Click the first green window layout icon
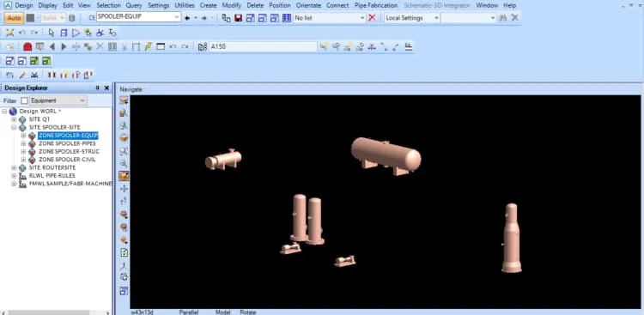Image resolution: width=644 pixels, height=315 pixels. 34,61
